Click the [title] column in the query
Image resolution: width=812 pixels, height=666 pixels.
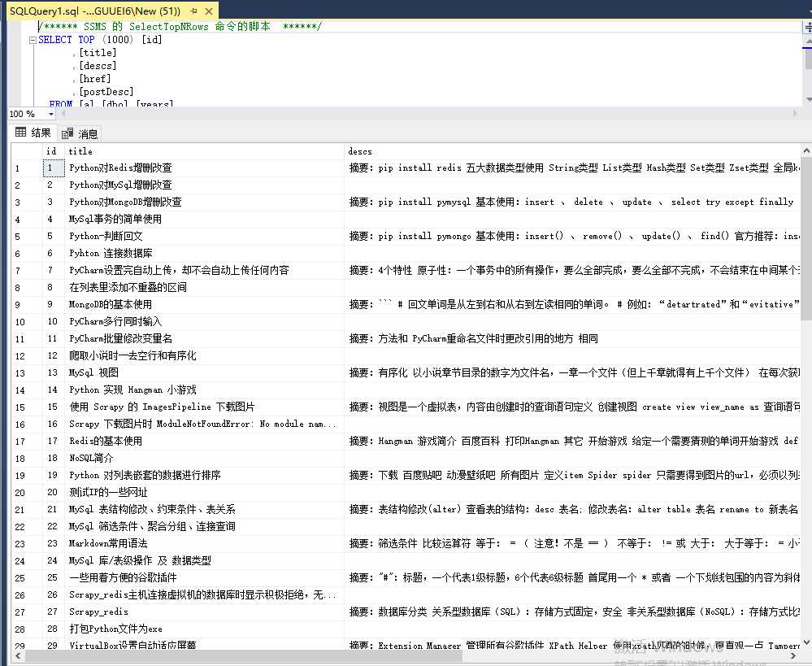pyautogui.click(x=98, y=53)
